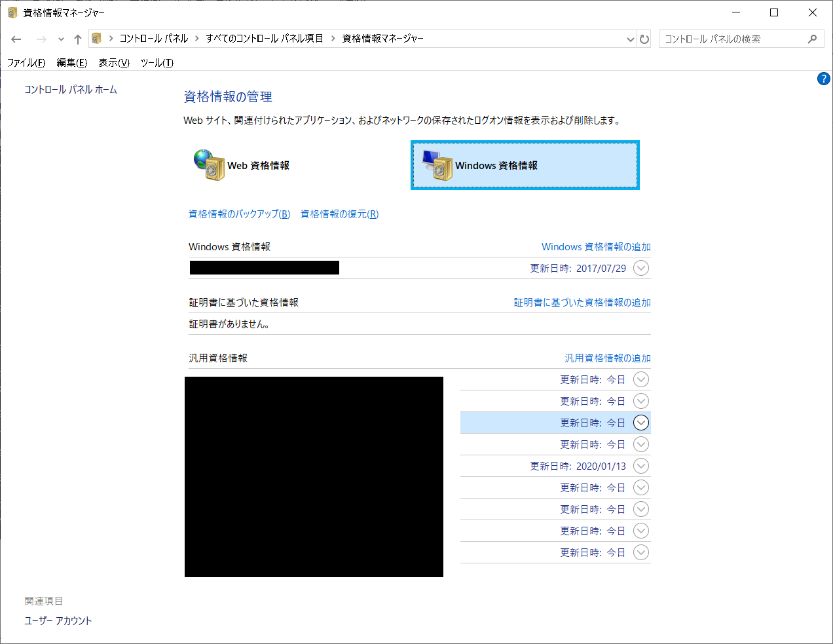Screen dimensions: 833x644
Task: Click the forward navigation arrow
Action: [x=41, y=39]
